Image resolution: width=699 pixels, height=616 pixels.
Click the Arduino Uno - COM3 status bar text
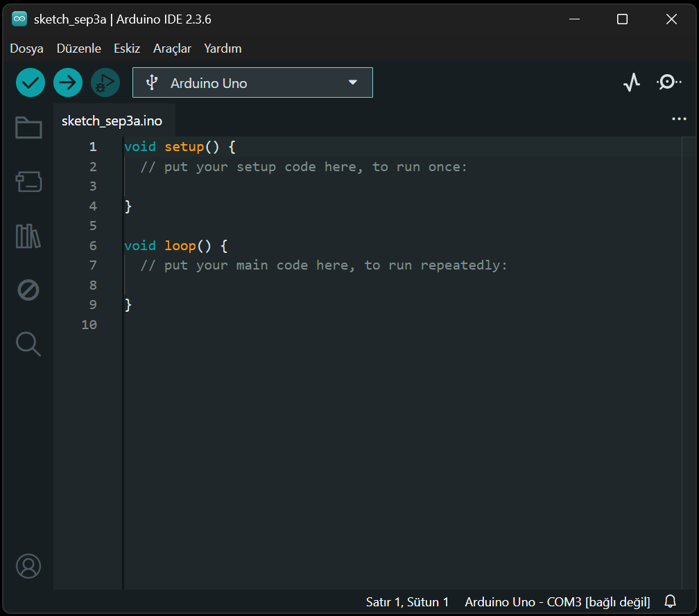point(556,601)
